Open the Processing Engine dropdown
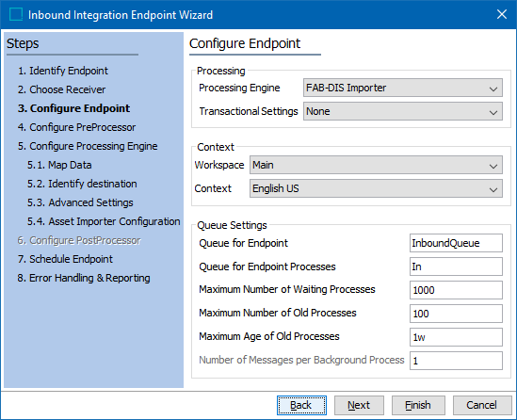Image resolution: width=517 pixels, height=420 pixels. click(x=403, y=88)
